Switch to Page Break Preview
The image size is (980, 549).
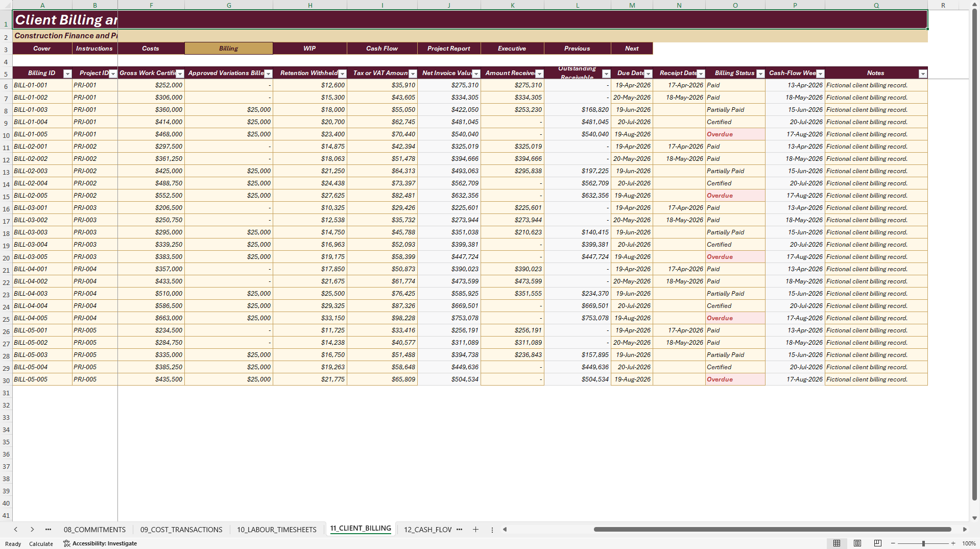pyautogui.click(x=878, y=543)
